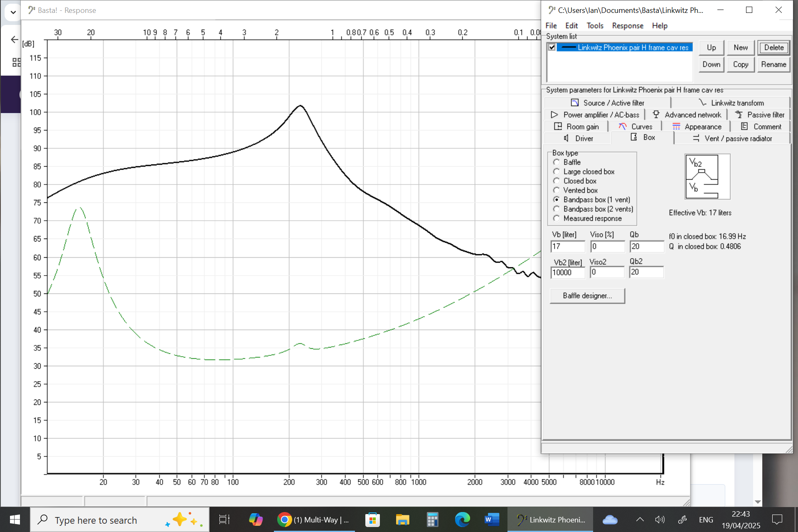Click the Rename button
This screenshot has height=532, width=798.
click(773, 64)
